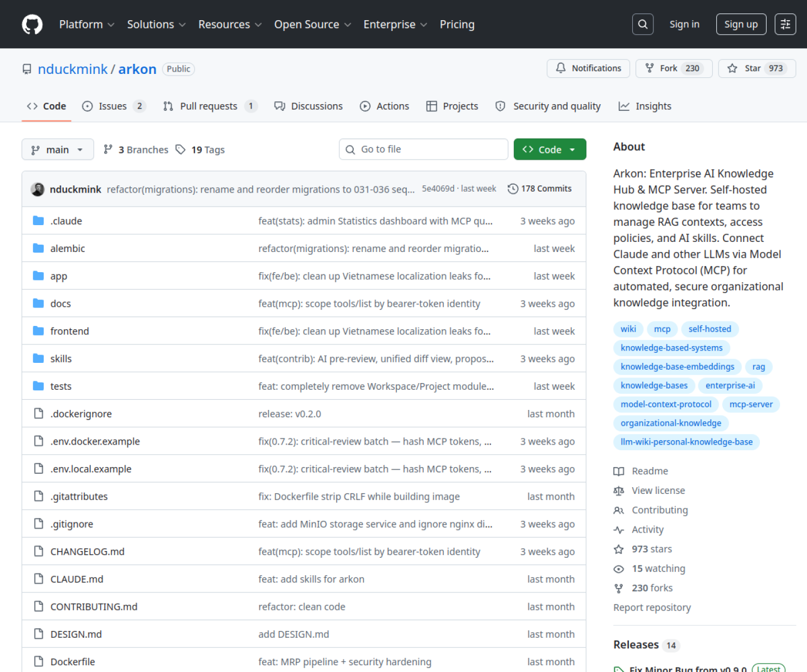This screenshot has height=672, width=807.
Task: Click the skills folder icon
Action: pos(38,358)
